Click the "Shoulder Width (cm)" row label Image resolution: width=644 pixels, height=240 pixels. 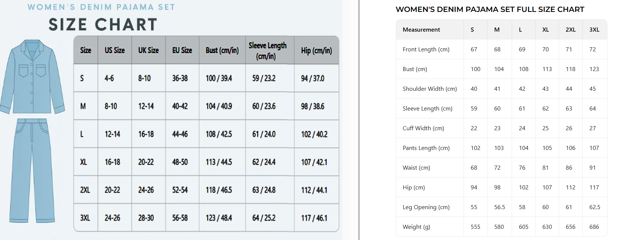tap(430, 89)
